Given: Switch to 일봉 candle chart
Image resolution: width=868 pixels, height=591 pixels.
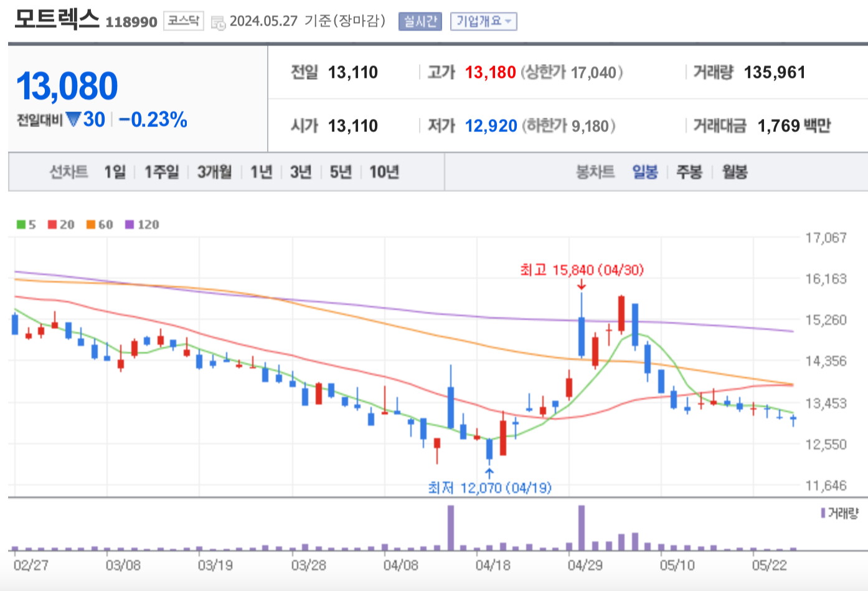Looking at the screenshot, I should pos(645,172).
